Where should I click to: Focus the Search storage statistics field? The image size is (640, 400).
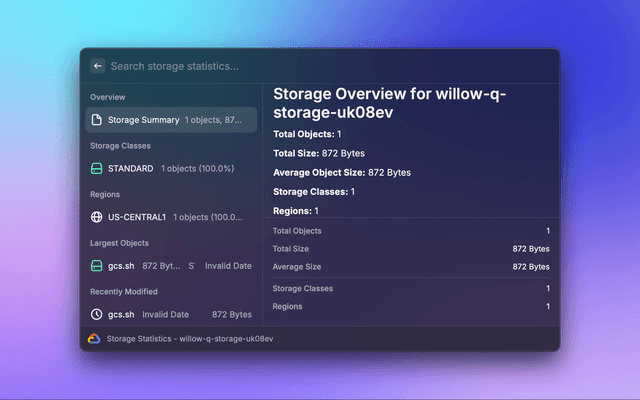click(x=300, y=66)
